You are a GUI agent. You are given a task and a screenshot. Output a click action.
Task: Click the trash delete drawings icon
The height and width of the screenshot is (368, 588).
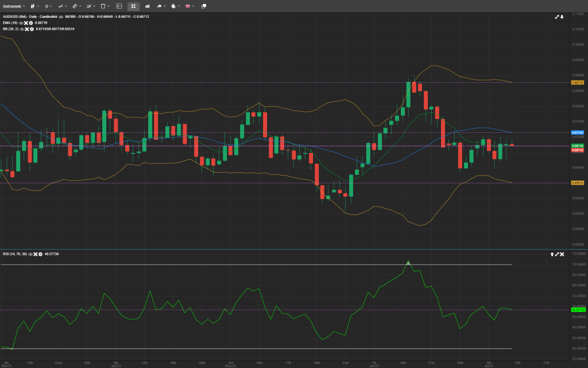pos(104,6)
